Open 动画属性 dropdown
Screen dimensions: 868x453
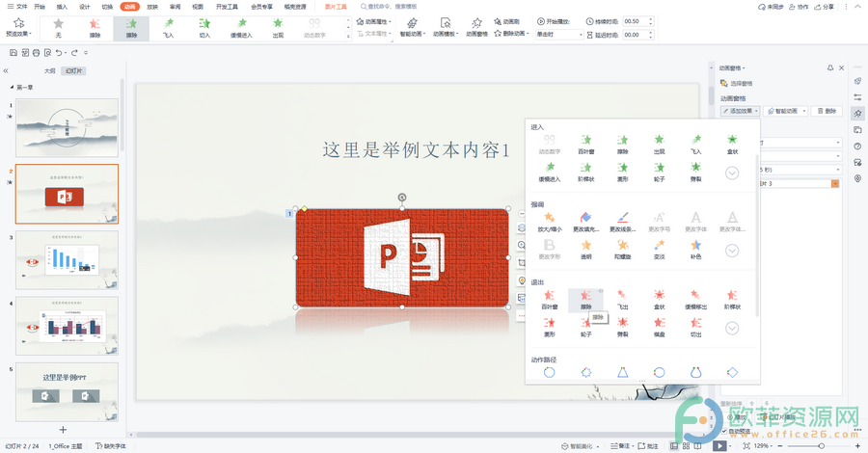click(x=373, y=21)
